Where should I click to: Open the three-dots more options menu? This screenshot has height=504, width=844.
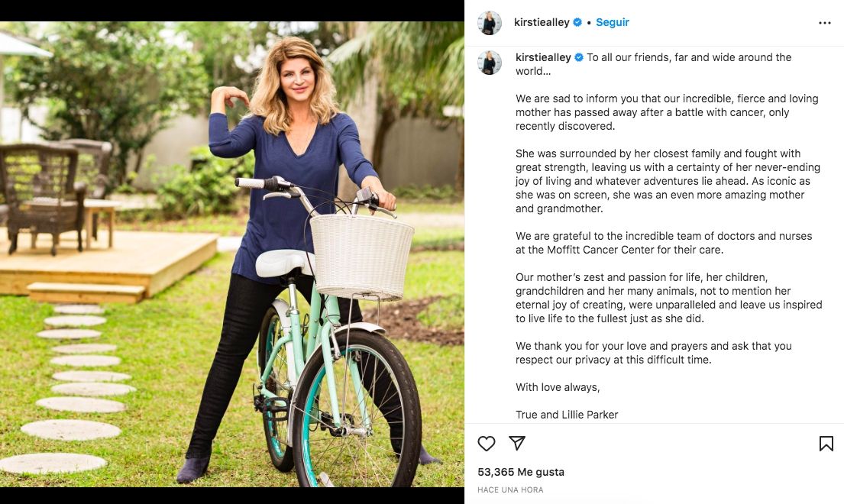[825, 23]
